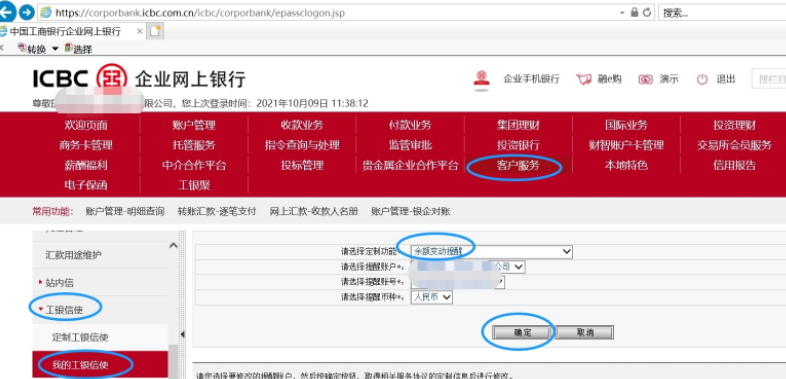Open the 人民币 currency dropdown
Viewport: 786px width, 379px height.
click(431, 297)
